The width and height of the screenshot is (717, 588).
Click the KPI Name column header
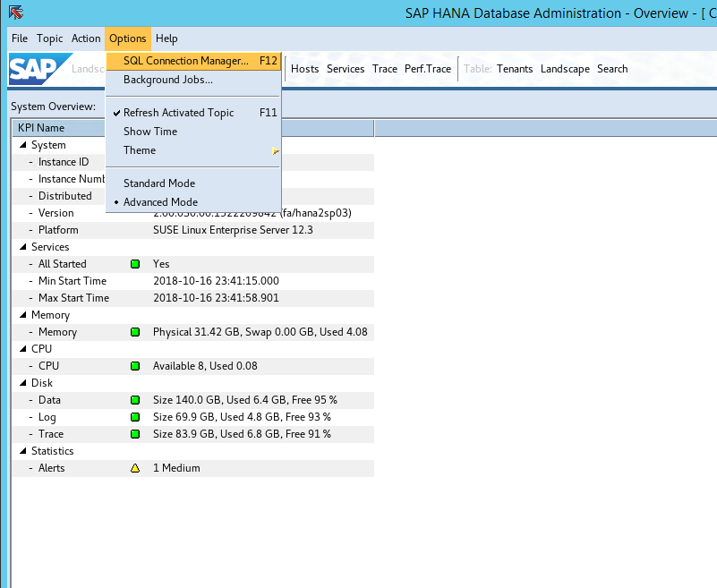click(59, 128)
